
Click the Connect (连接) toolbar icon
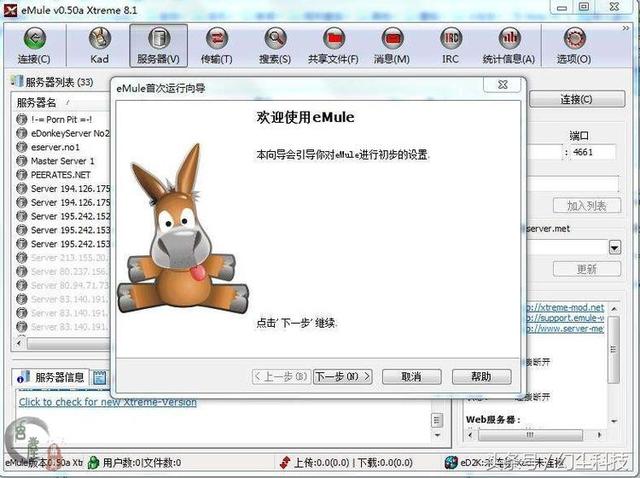(34, 45)
